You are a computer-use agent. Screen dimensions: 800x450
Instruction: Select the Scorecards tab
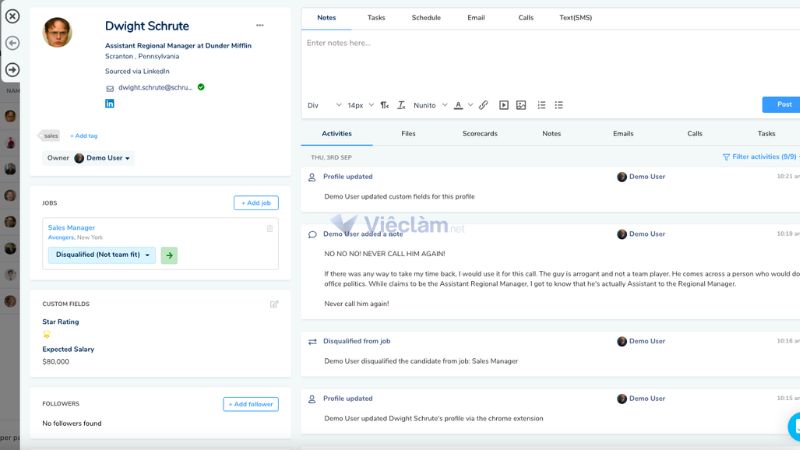click(480, 134)
